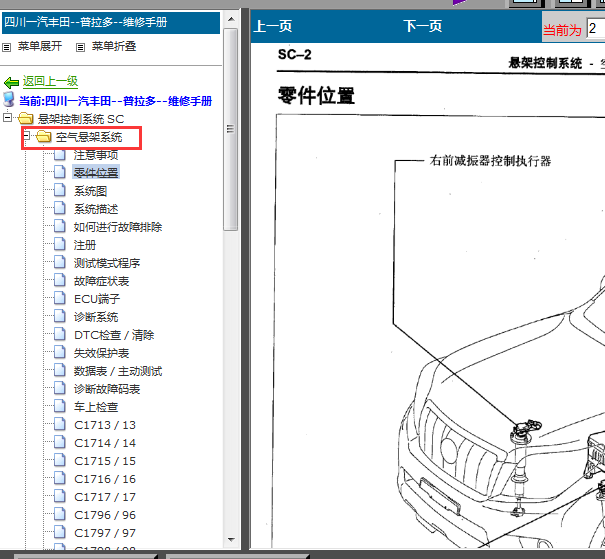Click the page icon beside 系统描述

point(59,208)
